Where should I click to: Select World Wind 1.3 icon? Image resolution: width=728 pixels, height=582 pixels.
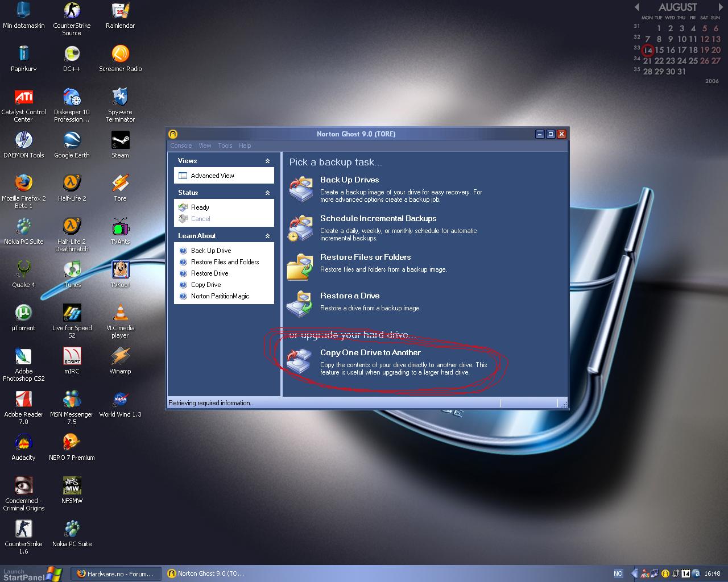[120, 404]
